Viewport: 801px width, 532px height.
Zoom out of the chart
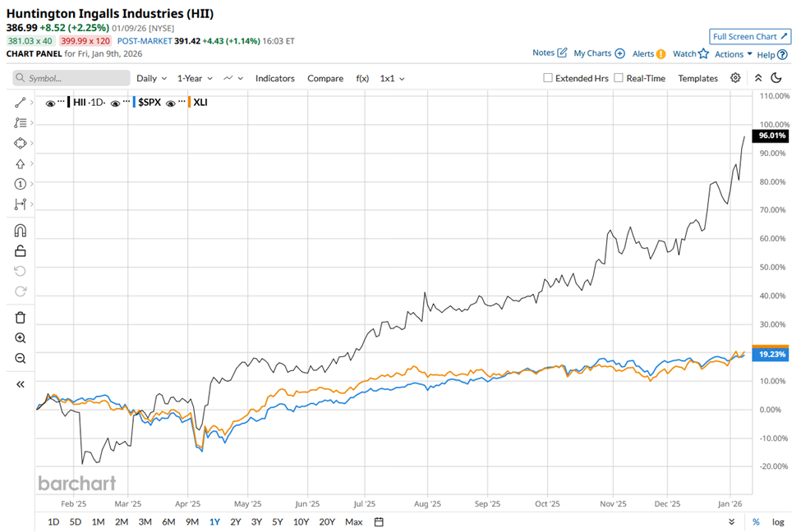pyautogui.click(x=21, y=359)
